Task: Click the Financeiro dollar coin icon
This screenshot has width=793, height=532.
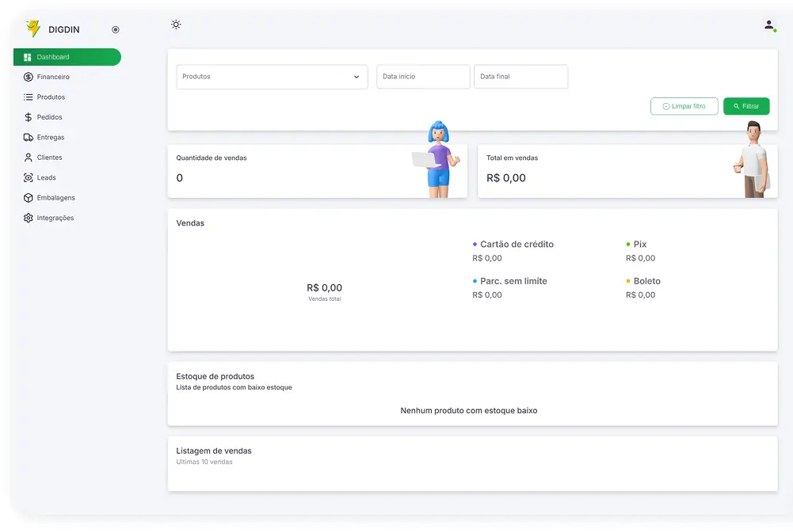Action: coord(29,77)
